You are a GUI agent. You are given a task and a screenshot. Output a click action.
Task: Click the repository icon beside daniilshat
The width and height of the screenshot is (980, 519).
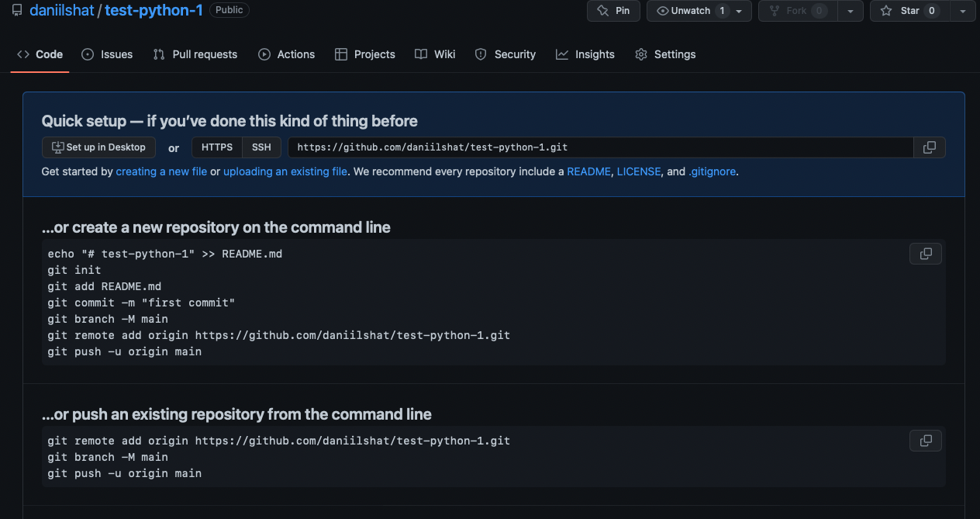click(17, 11)
